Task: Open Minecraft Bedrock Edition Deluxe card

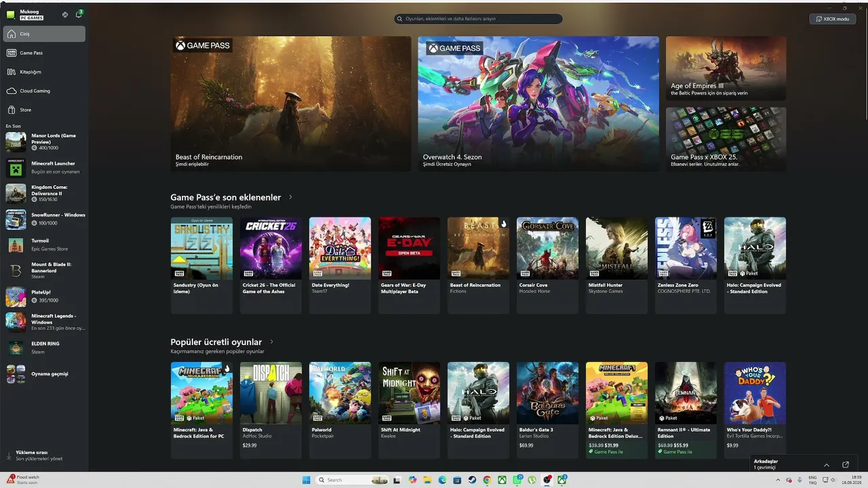Action: pyautogui.click(x=616, y=410)
